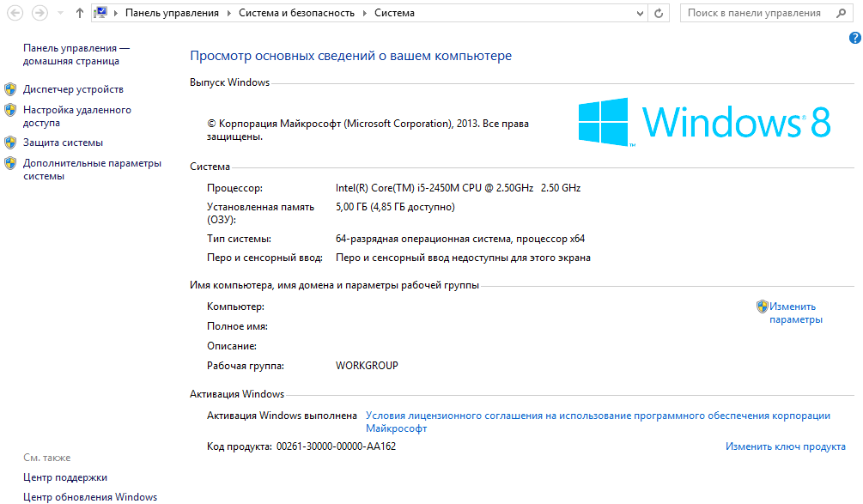
Task: Click product code 00261-30000-00000-AA162
Action: (336, 446)
